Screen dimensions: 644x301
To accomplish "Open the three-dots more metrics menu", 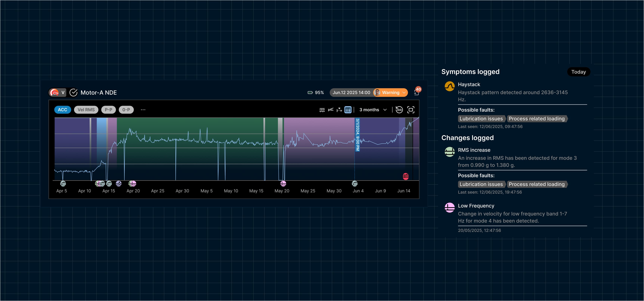I will tap(143, 110).
